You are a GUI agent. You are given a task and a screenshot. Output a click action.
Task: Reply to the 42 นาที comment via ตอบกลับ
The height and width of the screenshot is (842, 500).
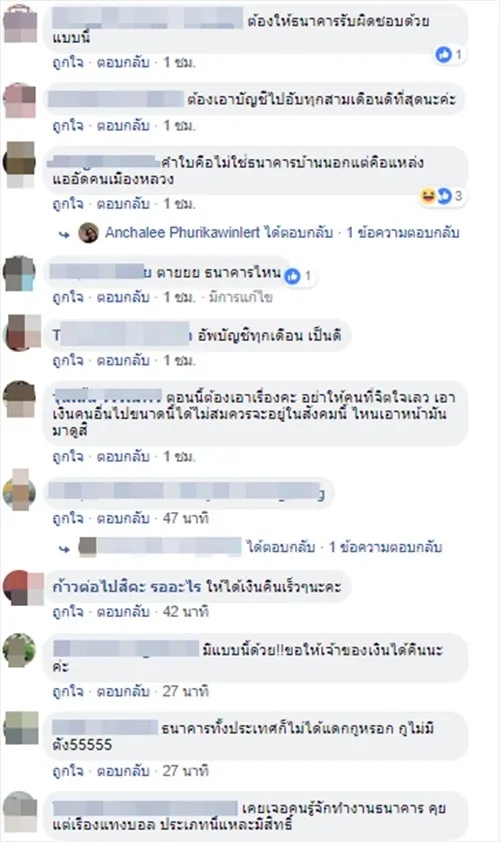point(123,612)
